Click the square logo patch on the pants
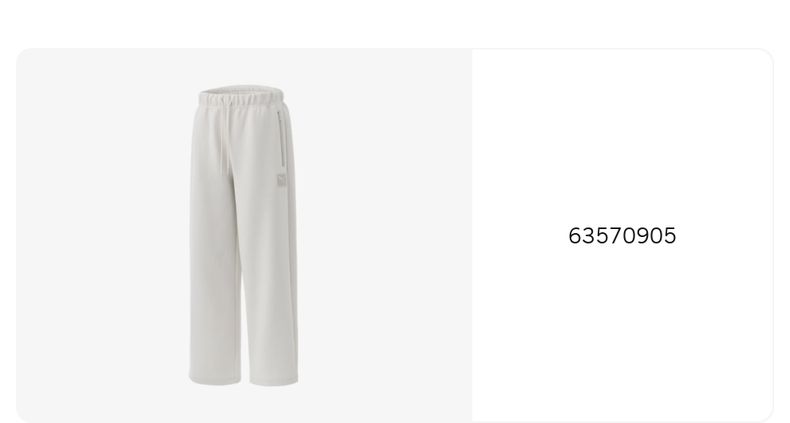 coord(282,180)
